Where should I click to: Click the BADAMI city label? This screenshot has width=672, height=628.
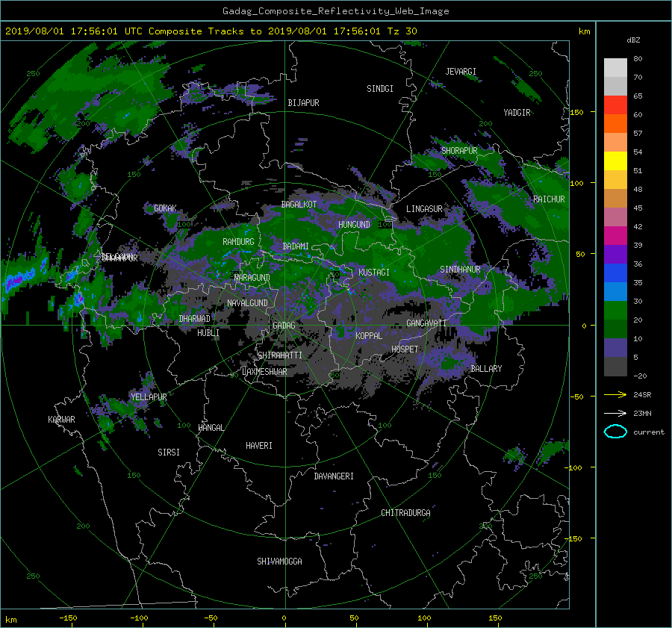(296, 246)
